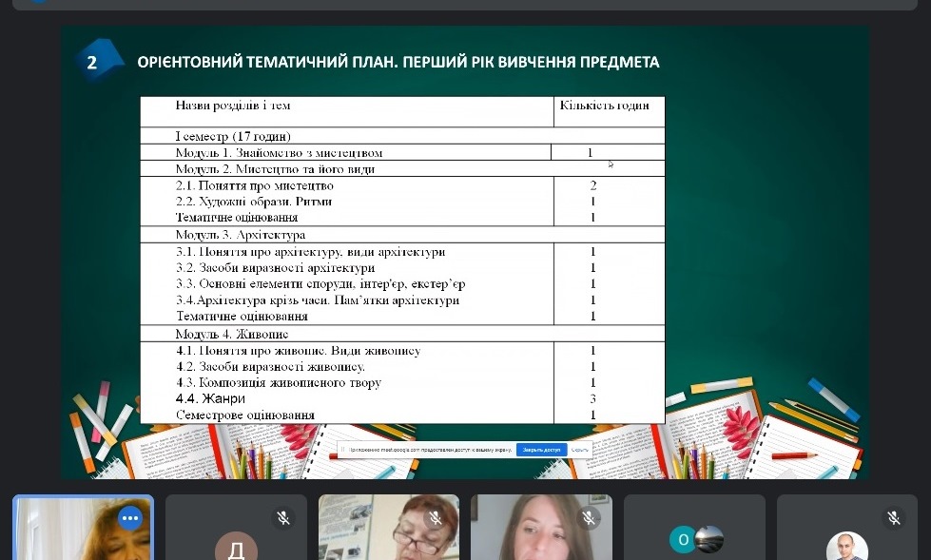The image size is (931, 560).
Task: Click the landscape photo avatar beside the O avatar
Action: 709,540
